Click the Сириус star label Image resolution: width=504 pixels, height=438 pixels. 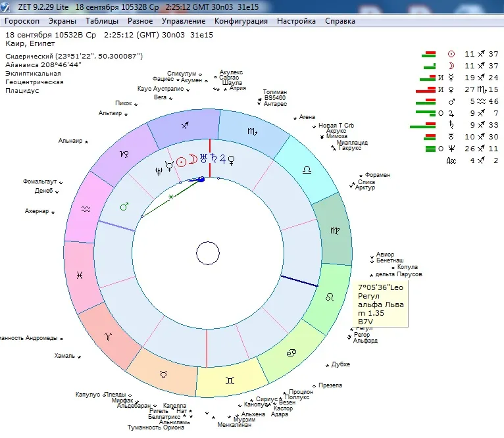pyautogui.click(x=267, y=399)
